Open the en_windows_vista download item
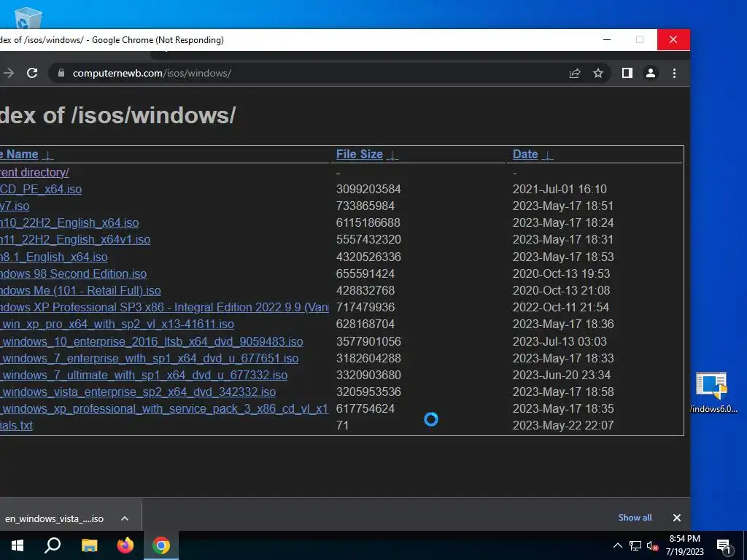 coord(54,518)
